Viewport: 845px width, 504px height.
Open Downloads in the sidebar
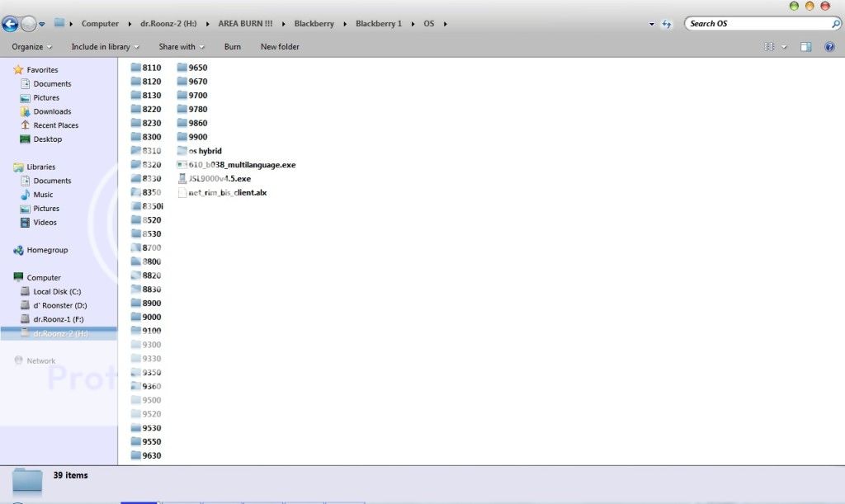(x=52, y=111)
